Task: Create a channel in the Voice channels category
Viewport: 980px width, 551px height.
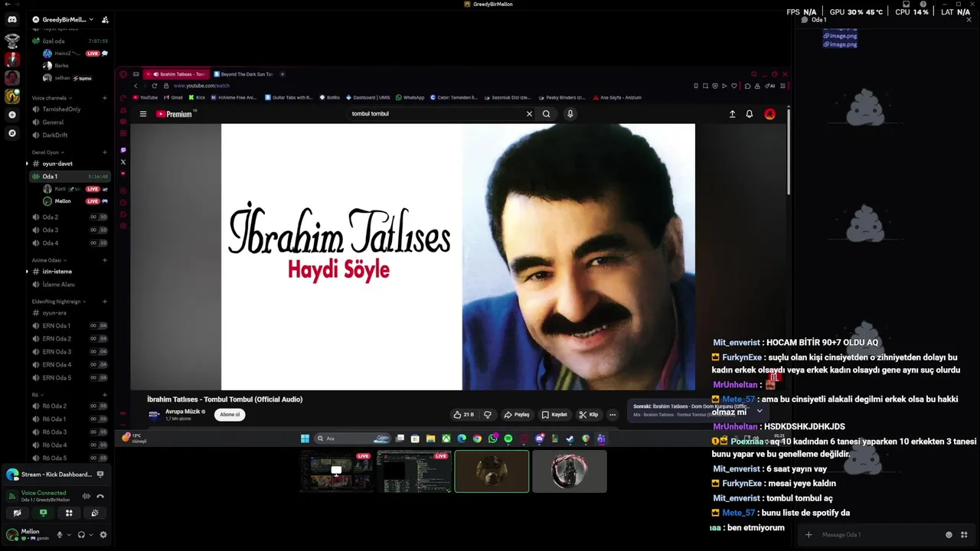Action: pyautogui.click(x=105, y=98)
